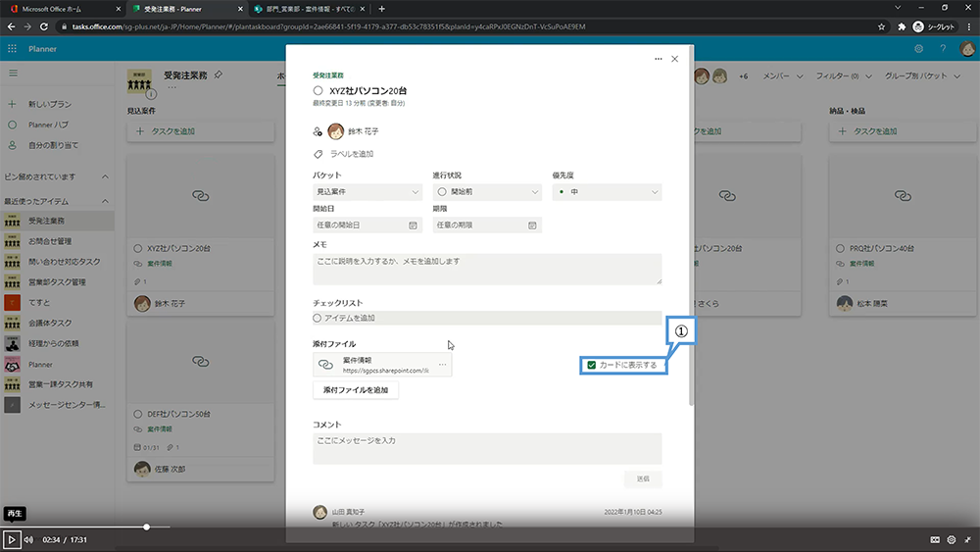Viewport: 980px width, 552px height.
Task: Open the app launcher waffle icon
Action: coord(12,49)
